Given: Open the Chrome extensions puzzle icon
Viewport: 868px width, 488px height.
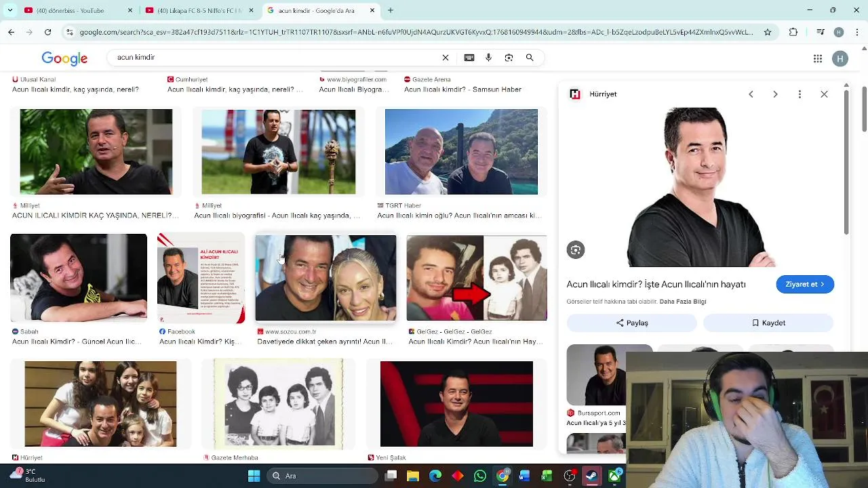Looking at the screenshot, I should [x=793, y=32].
